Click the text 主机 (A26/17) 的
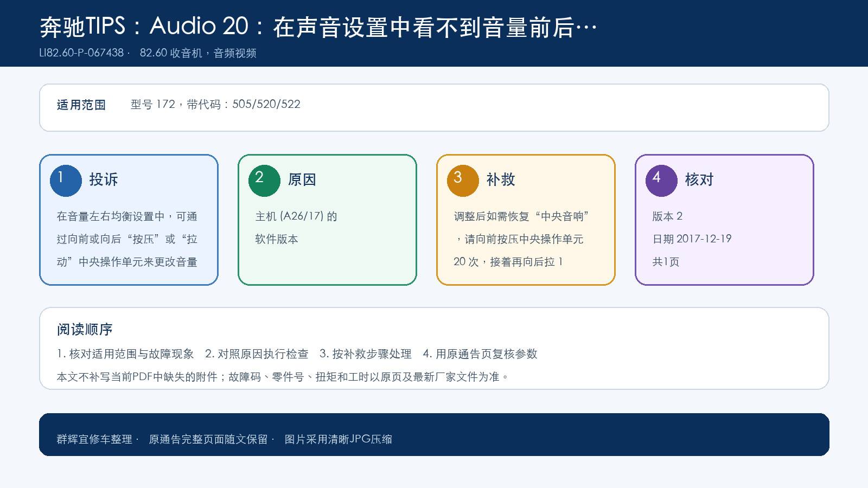This screenshot has width=868, height=488. (296, 216)
